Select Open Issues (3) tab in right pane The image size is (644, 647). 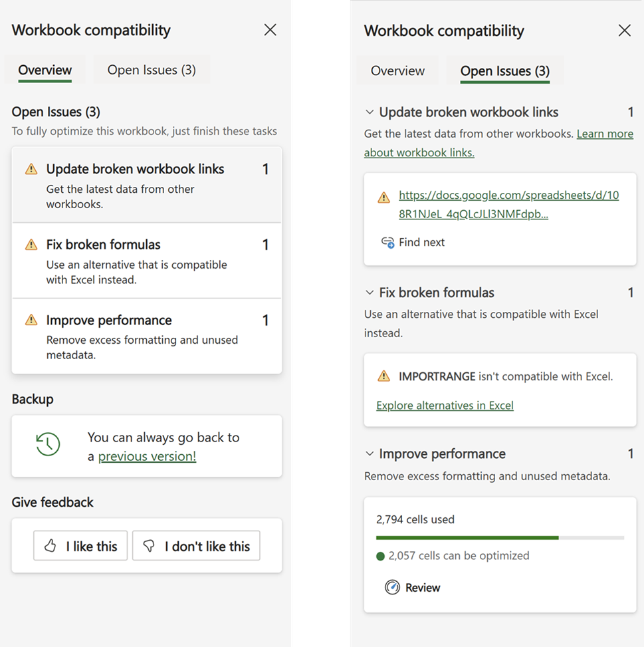[x=504, y=71]
